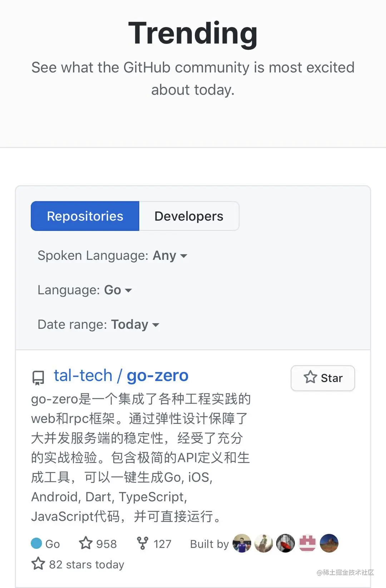Click the second contributor avatar after Built by
The image size is (386, 588).
(264, 543)
